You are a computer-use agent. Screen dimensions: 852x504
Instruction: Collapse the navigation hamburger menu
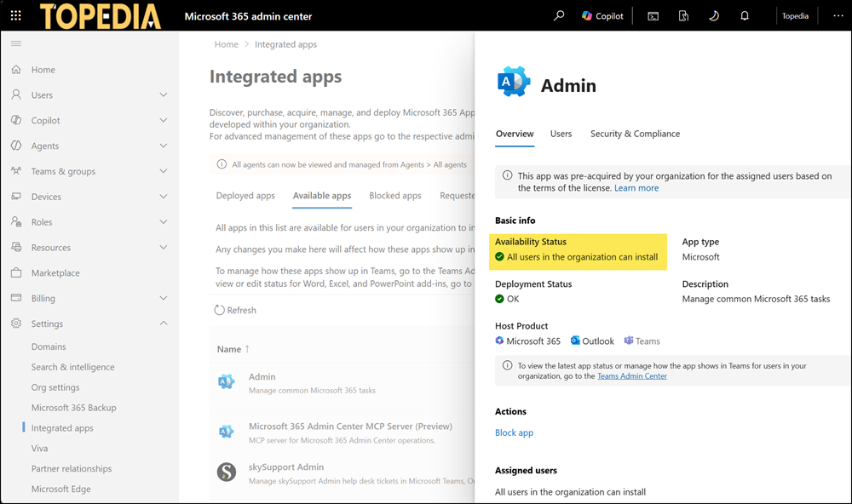click(x=16, y=43)
